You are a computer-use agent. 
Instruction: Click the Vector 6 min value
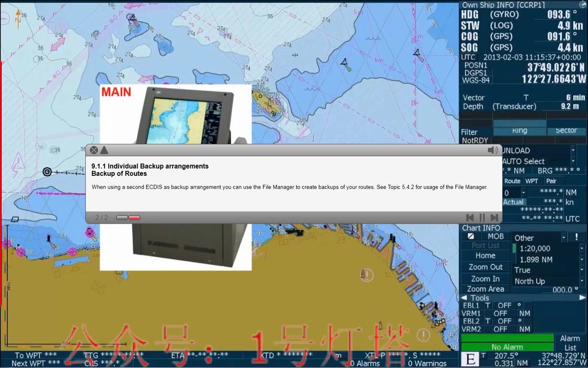(x=576, y=98)
